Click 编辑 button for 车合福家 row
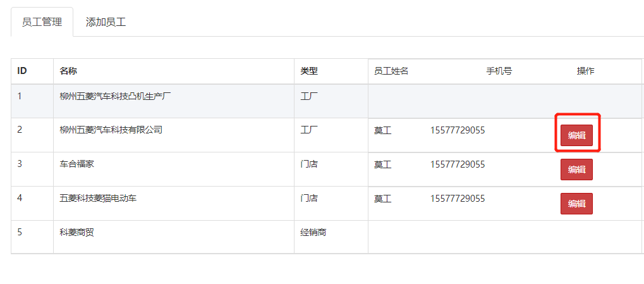 [x=576, y=170]
